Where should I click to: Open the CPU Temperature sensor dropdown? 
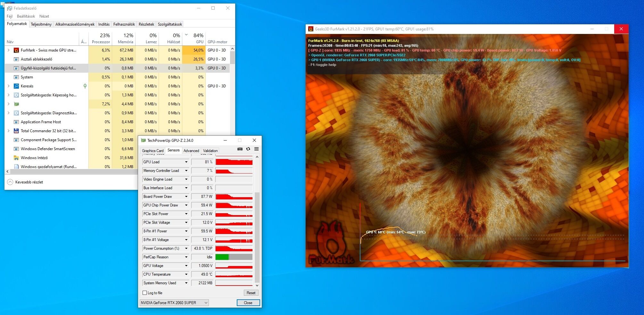[x=186, y=274]
